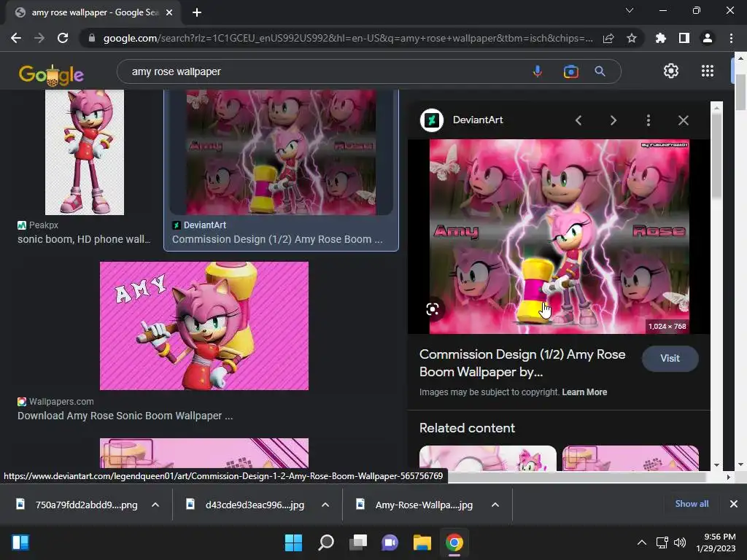Click the Google logo

pyautogui.click(x=51, y=74)
